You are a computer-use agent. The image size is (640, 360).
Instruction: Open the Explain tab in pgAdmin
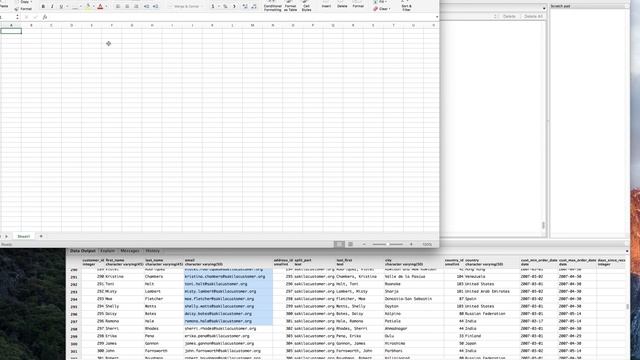click(108, 251)
